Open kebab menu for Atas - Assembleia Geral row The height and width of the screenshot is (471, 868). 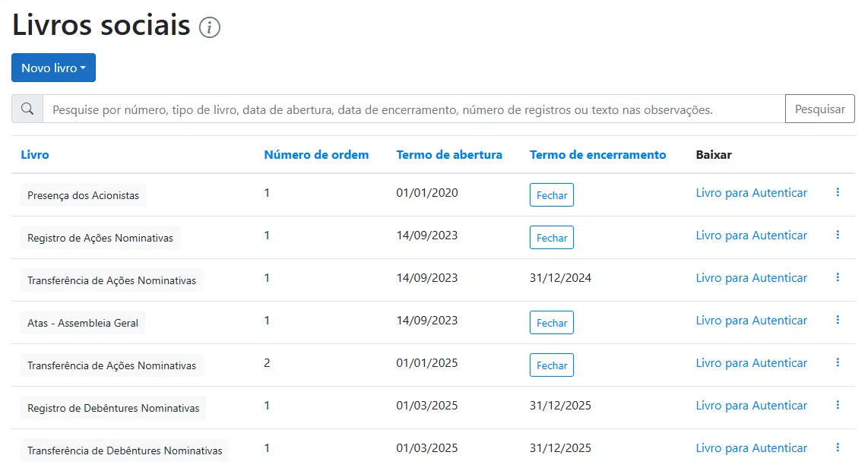(838, 320)
